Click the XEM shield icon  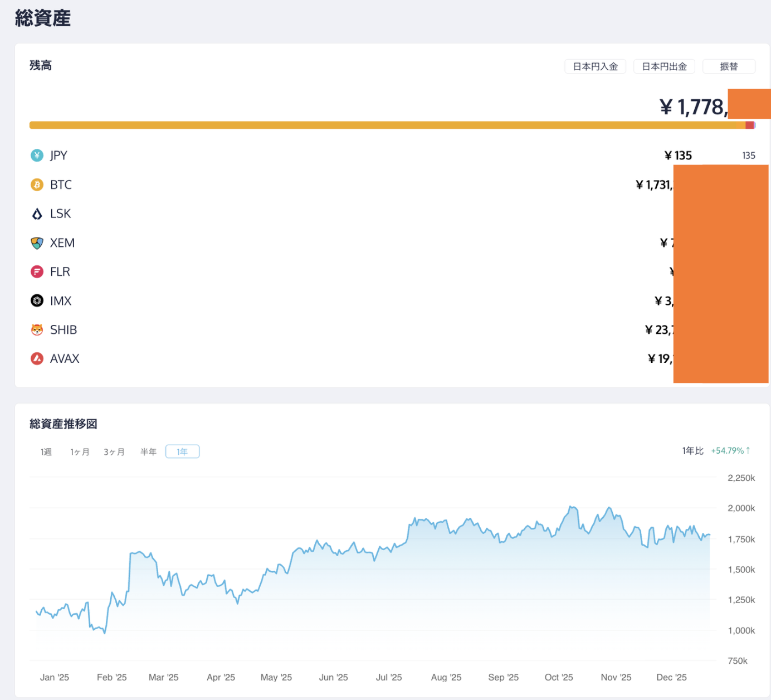point(37,243)
